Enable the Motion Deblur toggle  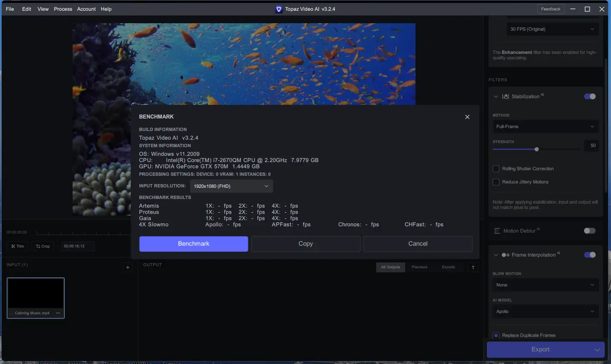pyautogui.click(x=589, y=231)
